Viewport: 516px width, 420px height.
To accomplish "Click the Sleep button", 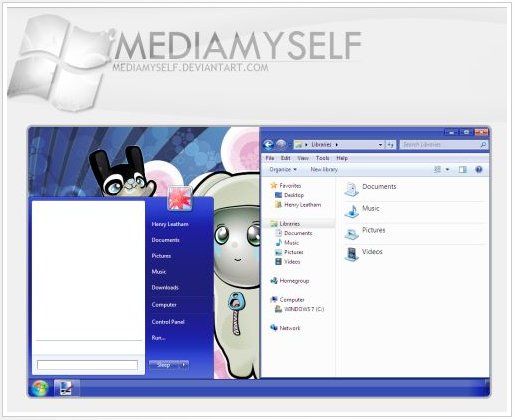I will (164, 365).
